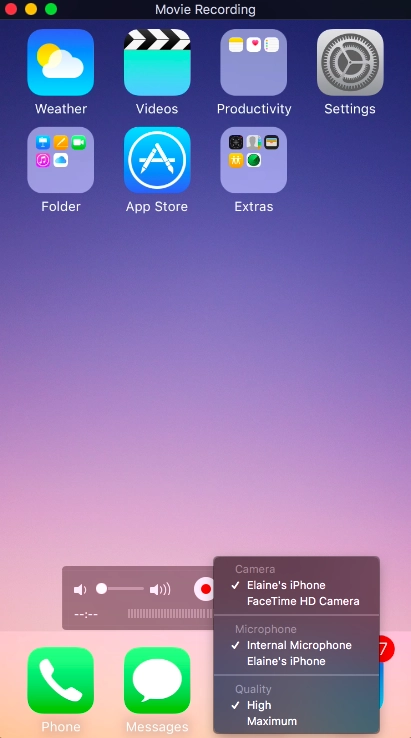Select Internal Microphone
Image resolution: width=411 pixels, height=738 pixels.
click(x=297, y=645)
